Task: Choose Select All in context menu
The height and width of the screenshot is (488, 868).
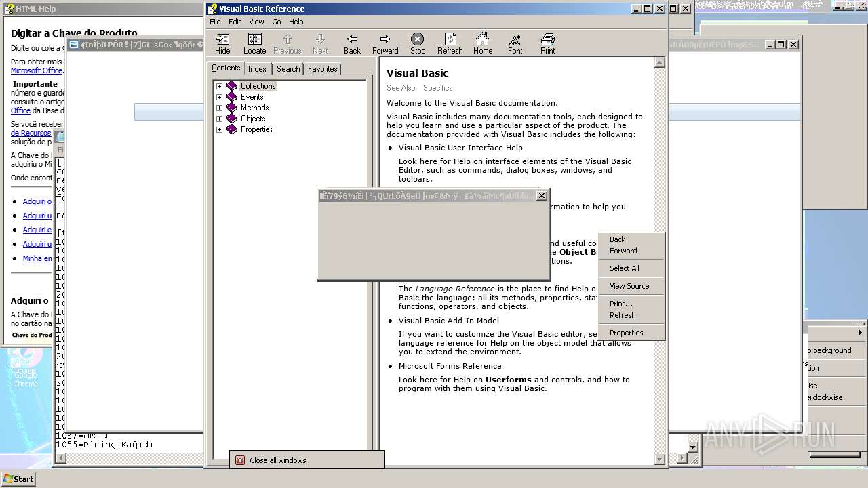Action: (631, 268)
